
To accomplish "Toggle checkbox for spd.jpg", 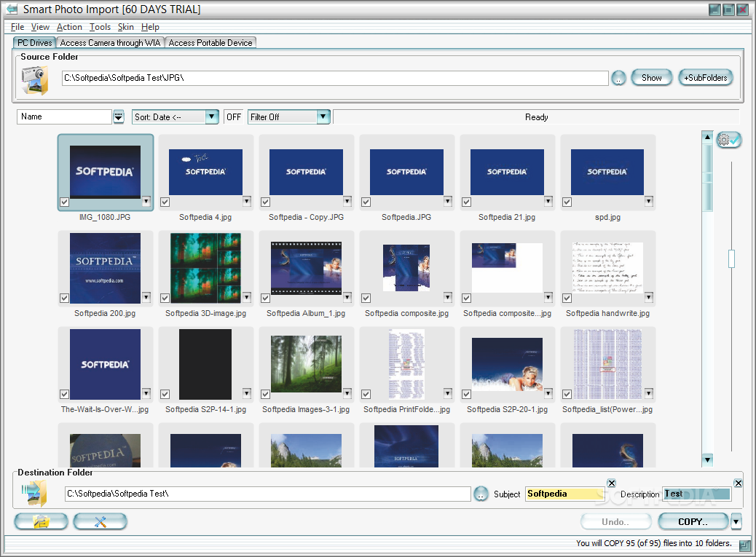I will [x=567, y=202].
